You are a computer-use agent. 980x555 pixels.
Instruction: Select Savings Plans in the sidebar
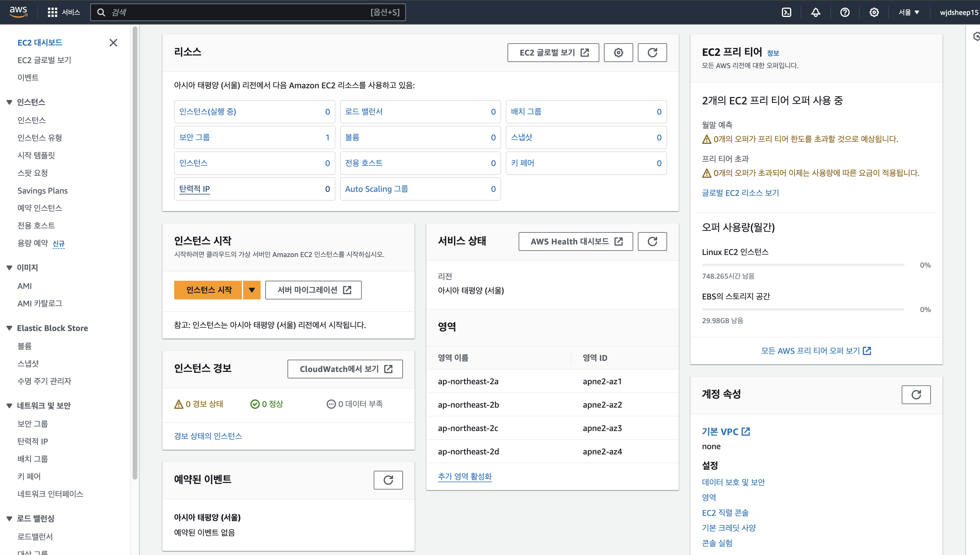point(43,191)
